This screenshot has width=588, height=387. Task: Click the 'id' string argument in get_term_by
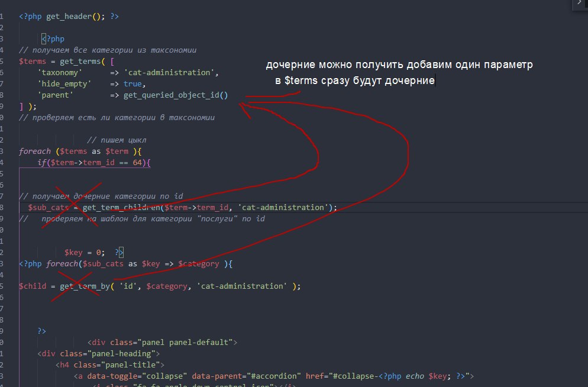coord(128,286)
